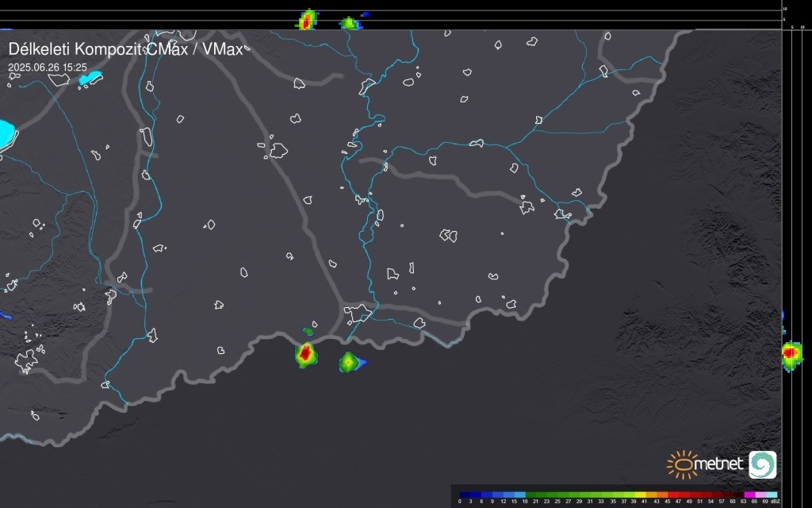Click the metnet wordmark text
812x508 pixels.
pos(720,464)
